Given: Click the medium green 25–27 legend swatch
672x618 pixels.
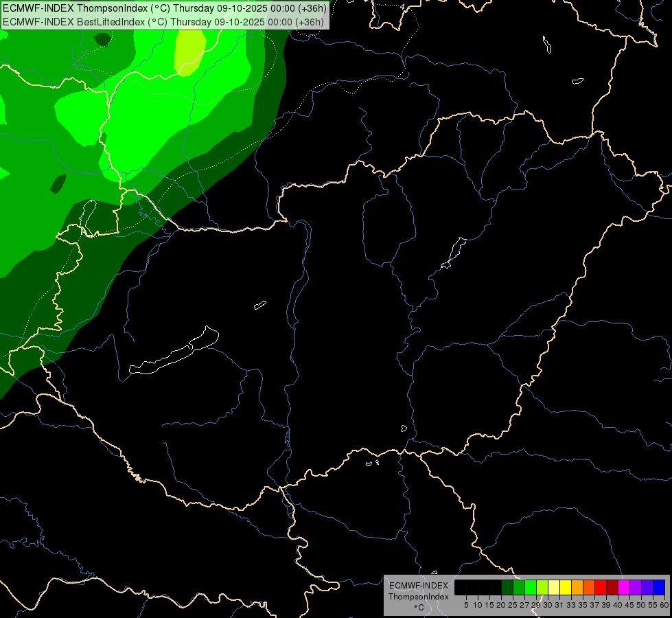Looking at the screenshot, I should tap(519, 587).
